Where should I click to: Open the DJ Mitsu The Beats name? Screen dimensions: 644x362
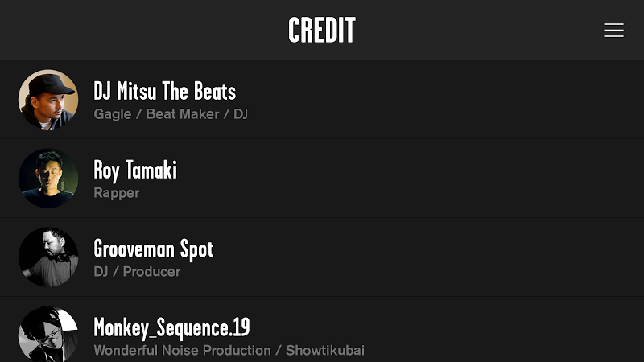tap(164, 91)
